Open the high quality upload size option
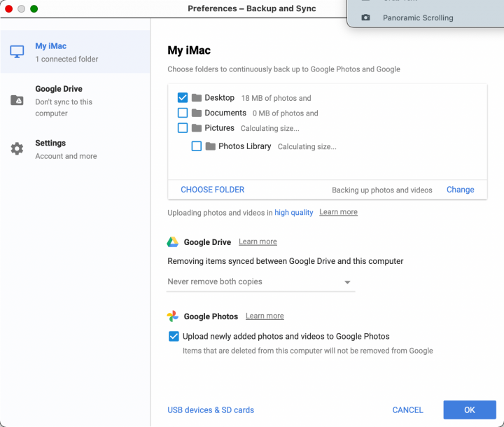 (293, 213)
